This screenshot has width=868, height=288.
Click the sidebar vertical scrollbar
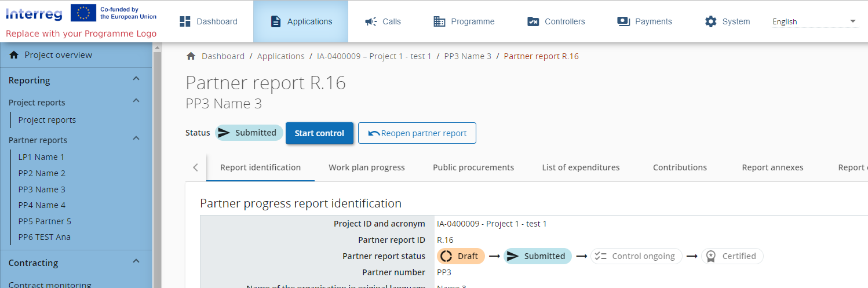coord(156,168)
